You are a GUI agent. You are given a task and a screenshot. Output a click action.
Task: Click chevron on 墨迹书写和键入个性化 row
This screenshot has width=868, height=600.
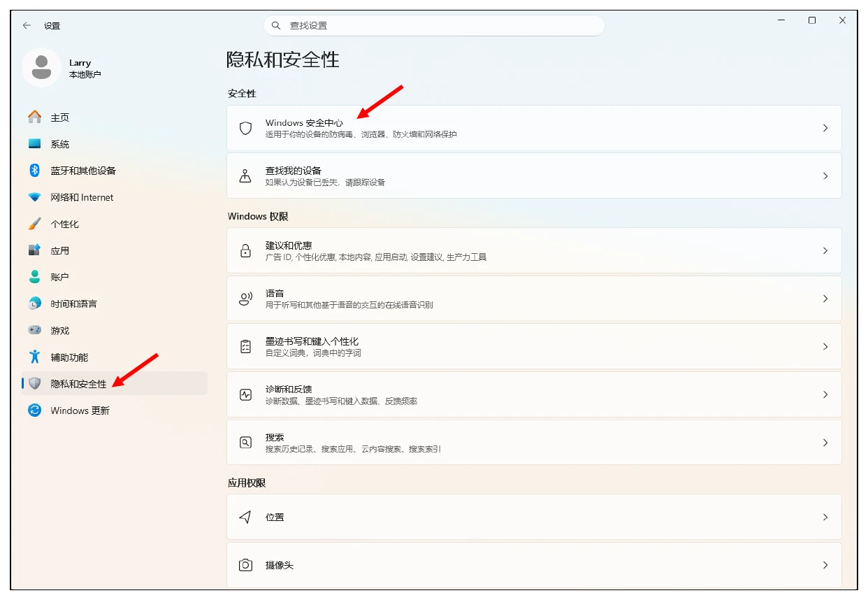tap(825, 346)
